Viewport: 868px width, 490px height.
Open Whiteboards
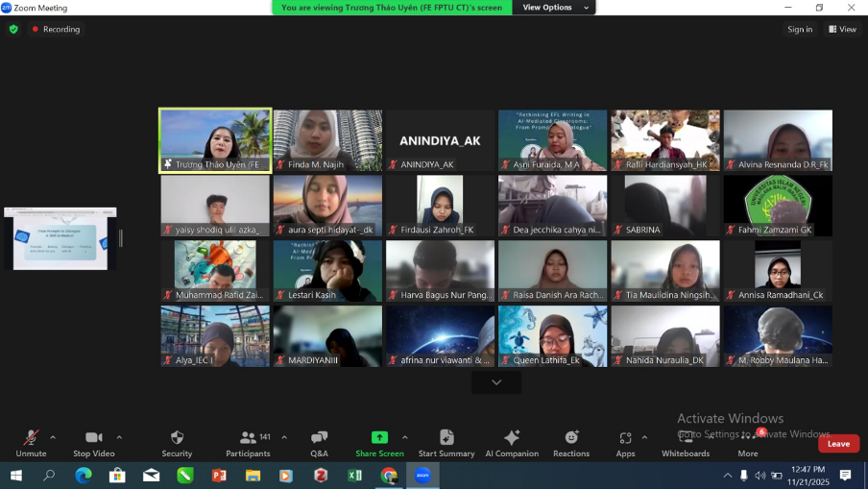point(686,438)
